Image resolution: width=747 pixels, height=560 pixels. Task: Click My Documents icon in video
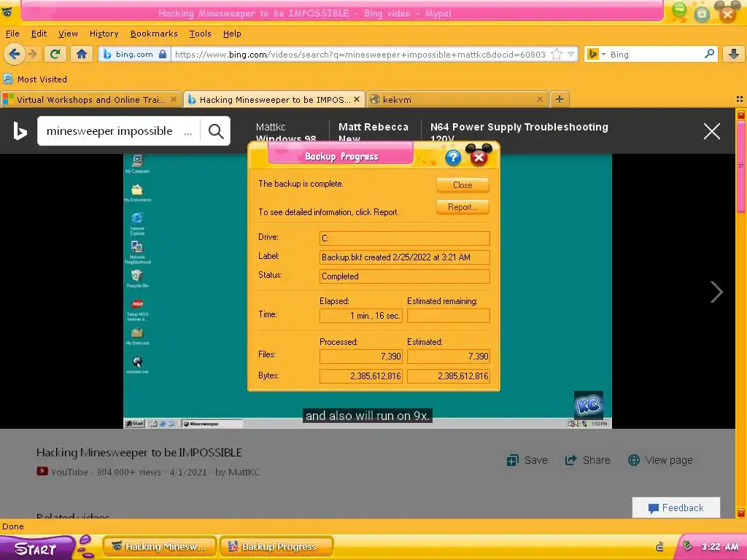coord(137,192)
